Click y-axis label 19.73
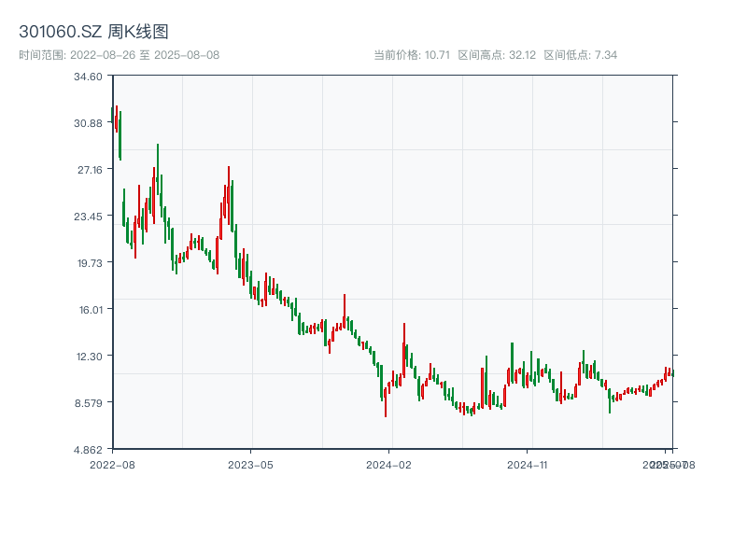 (90, 263)
